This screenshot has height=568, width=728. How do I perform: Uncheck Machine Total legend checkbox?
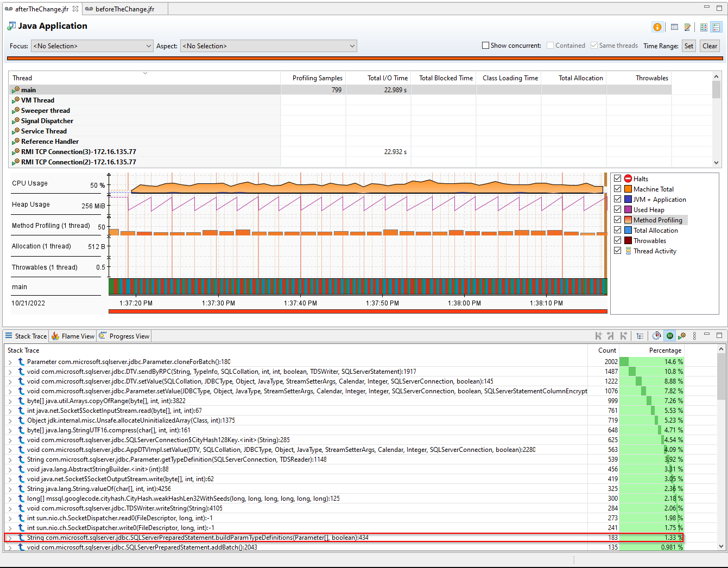click(x=617, y=189)
